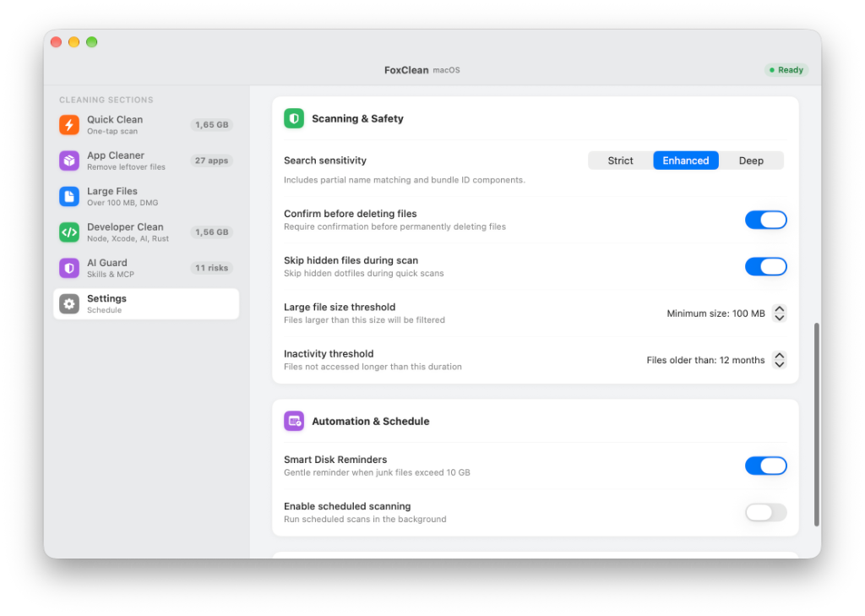Viewport: 865px width, 616px height.
Task: Click the Quick Clean lightning bolt icon
Action: point(69,125)
